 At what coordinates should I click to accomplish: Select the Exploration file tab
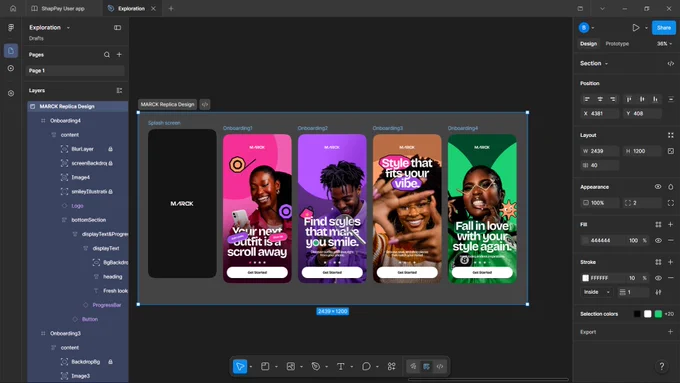click(x=131, y=8)
